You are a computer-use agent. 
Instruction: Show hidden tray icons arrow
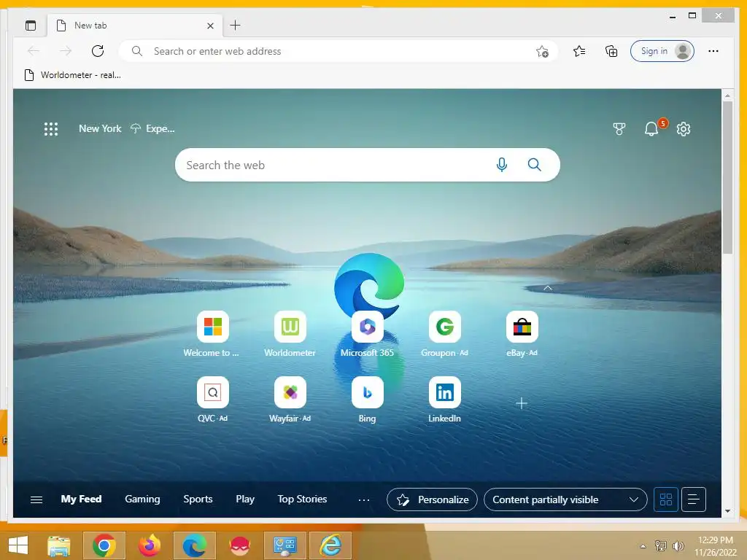pos(643,546)
